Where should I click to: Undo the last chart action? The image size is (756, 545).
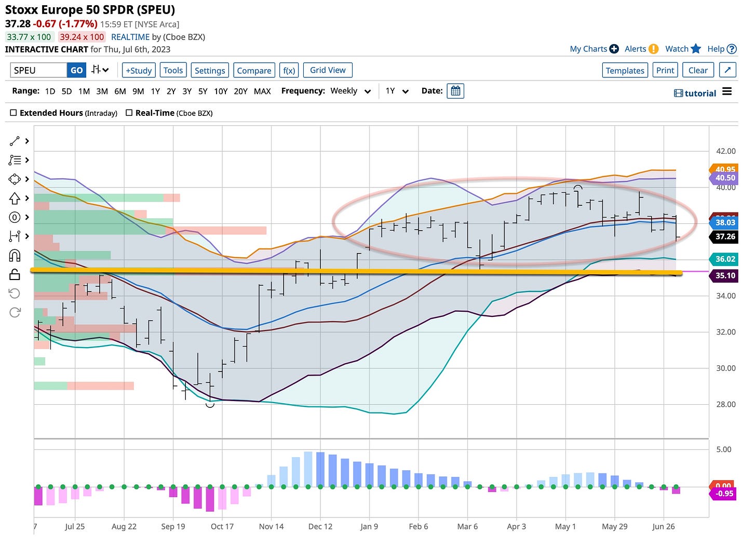[x=15, y=294]
